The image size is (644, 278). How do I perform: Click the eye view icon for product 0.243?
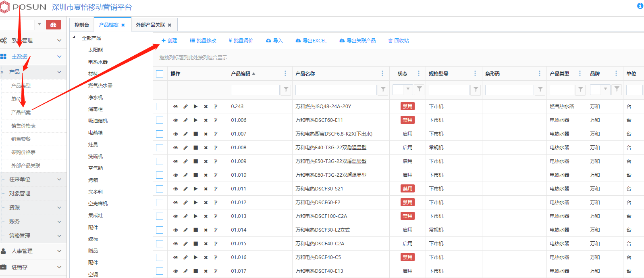point(176,107)
